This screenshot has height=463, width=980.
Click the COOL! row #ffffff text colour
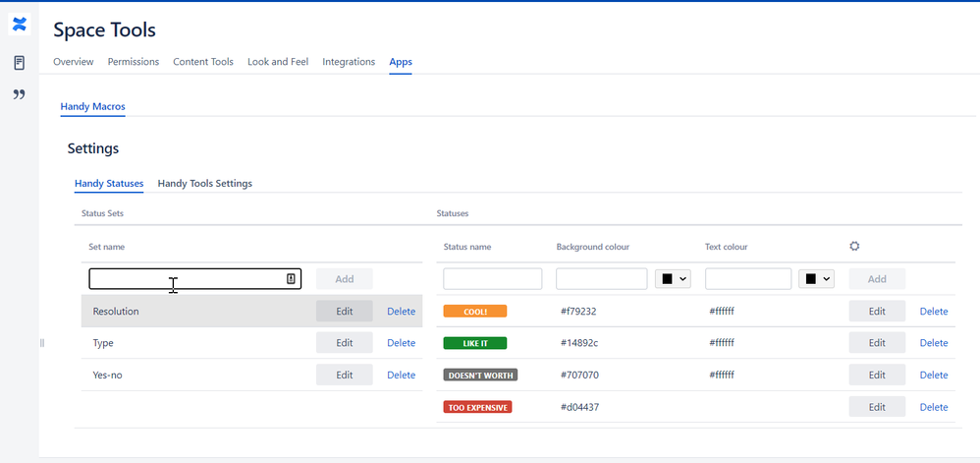pos(722,311)
